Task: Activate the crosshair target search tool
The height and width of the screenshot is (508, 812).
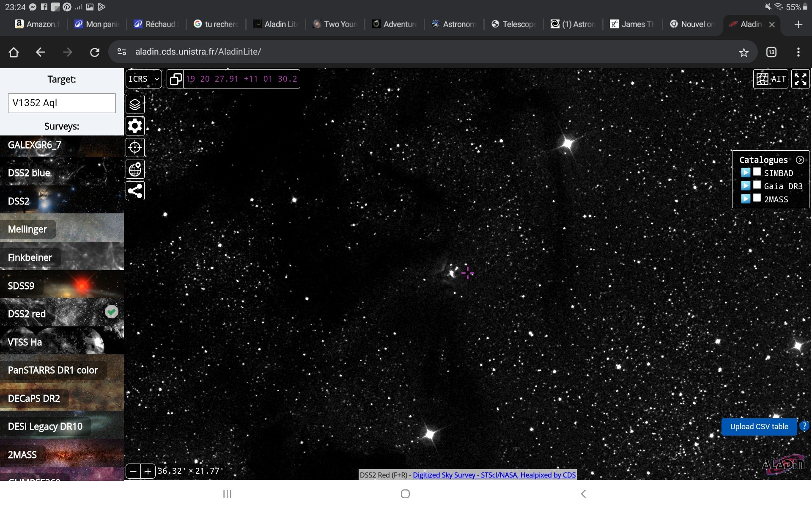Action: click(135, 147)
